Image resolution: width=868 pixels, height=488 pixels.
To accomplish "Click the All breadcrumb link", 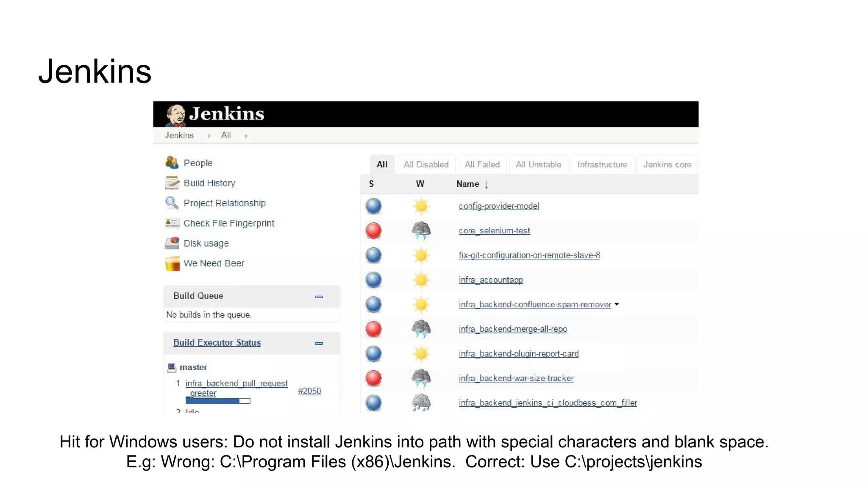I will pyautogui.click(x=226, y=136).
